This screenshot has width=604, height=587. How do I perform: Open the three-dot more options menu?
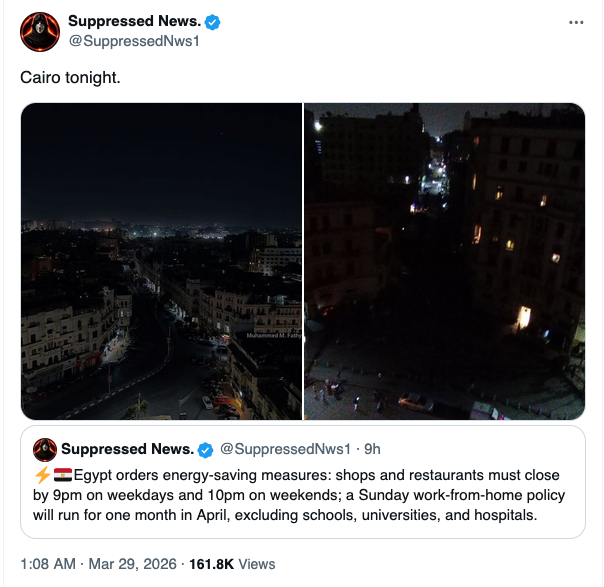[x=575, y=22]
